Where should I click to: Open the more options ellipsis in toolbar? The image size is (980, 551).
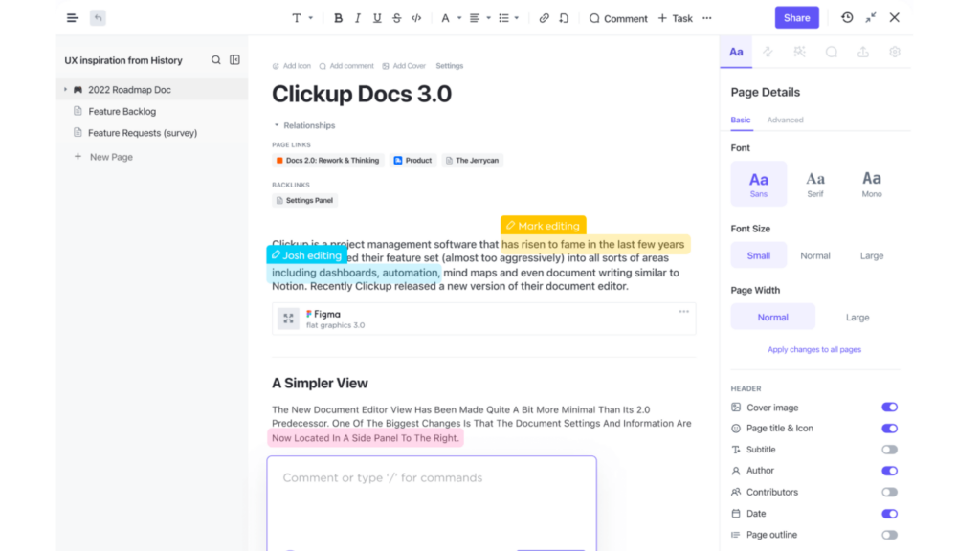[707, 18]
